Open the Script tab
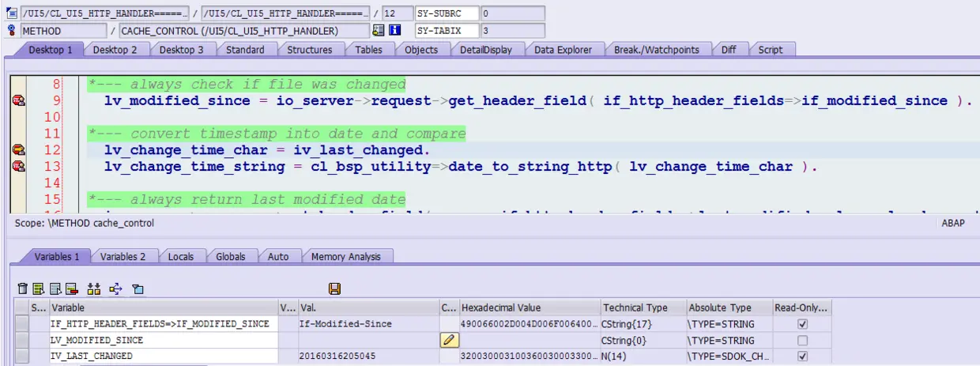980x366 pixels. pos(771,49)
